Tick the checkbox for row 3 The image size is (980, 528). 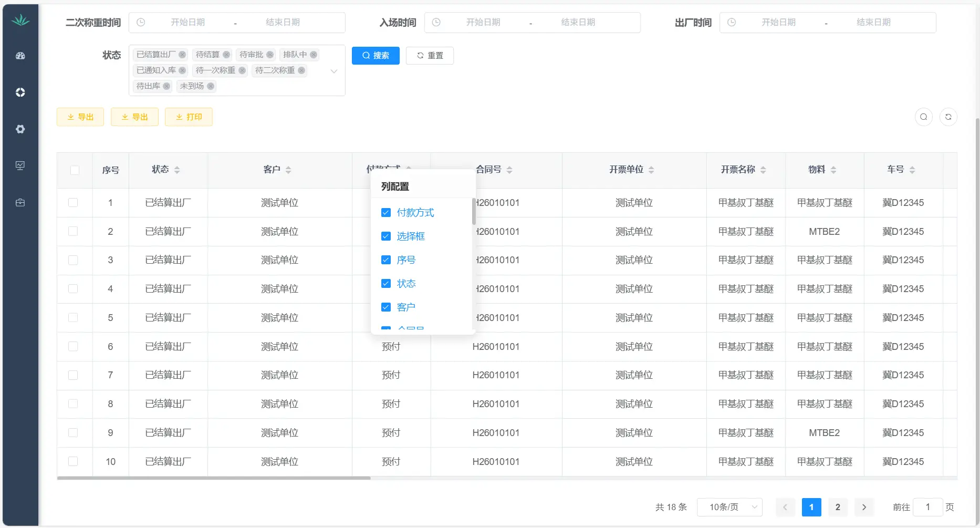[73, 260]
